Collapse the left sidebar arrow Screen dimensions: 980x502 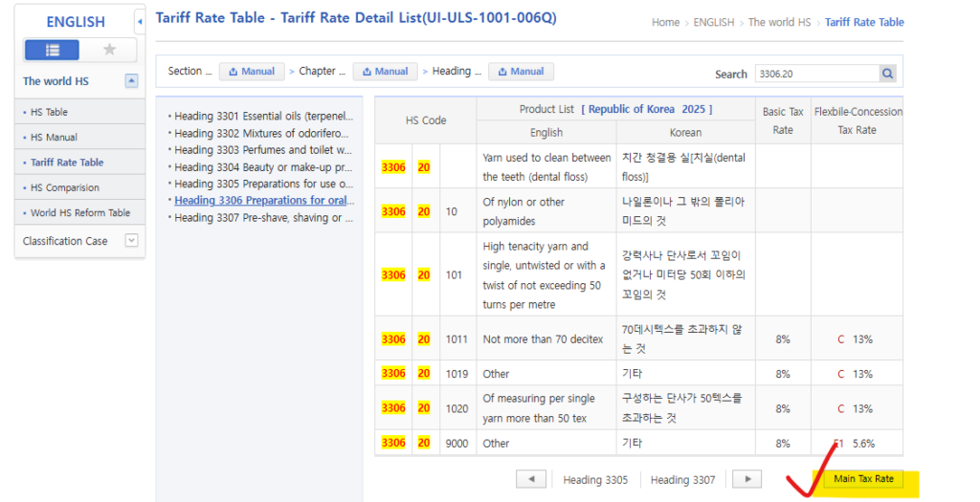point(141,21)
